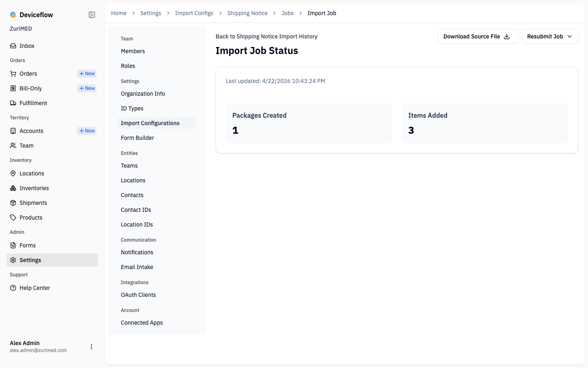
Task: Click the Team people icon
Action: (x=13, y=146)
